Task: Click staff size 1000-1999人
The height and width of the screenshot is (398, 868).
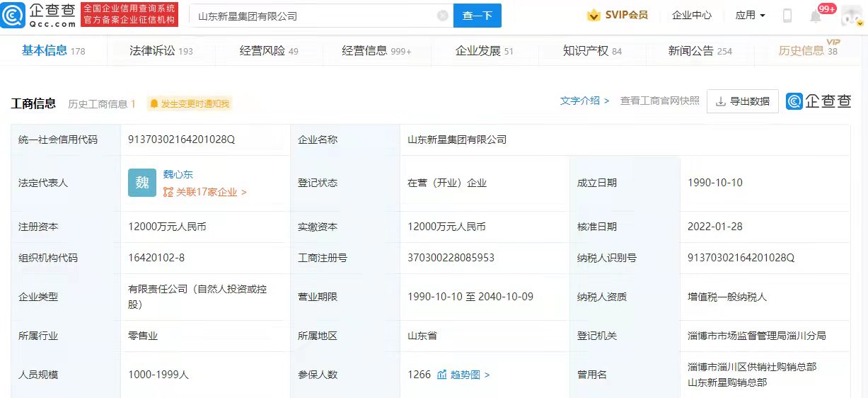Action: (x=158, y=374)
